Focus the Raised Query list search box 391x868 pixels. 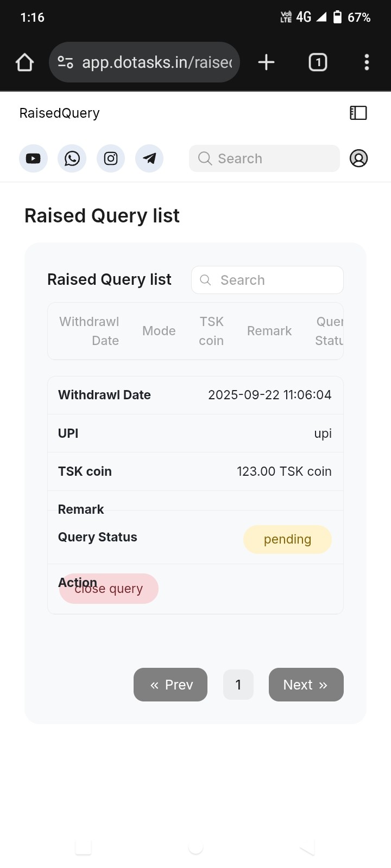[267, 280]
